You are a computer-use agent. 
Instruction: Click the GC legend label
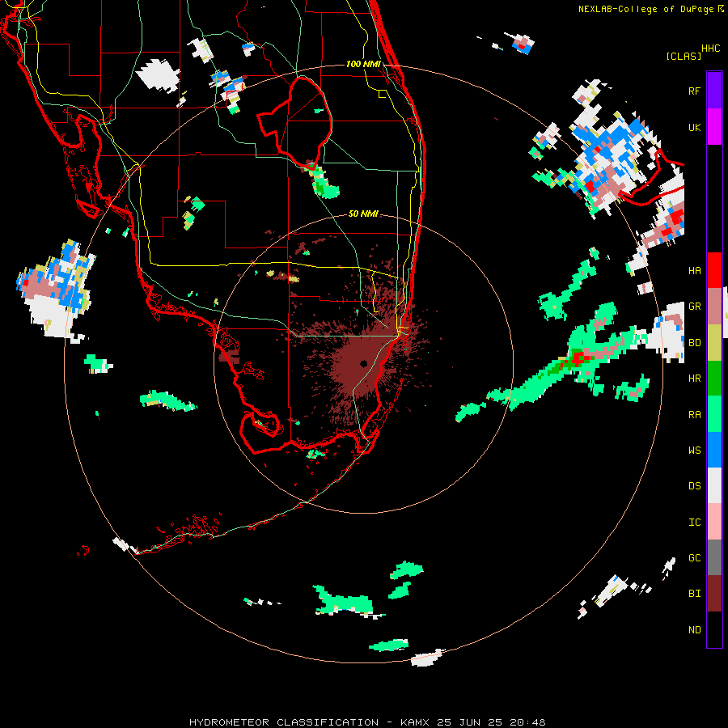coord(694,558)
